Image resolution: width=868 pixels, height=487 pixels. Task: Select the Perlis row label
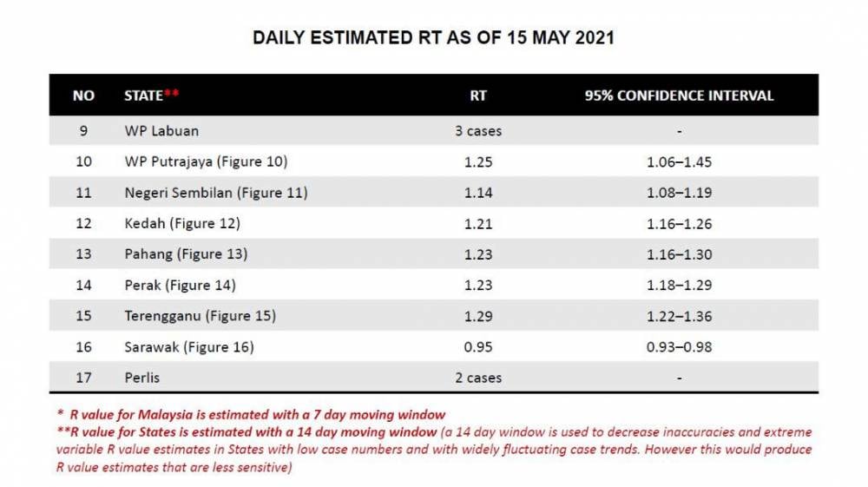[x=141, y=378]
